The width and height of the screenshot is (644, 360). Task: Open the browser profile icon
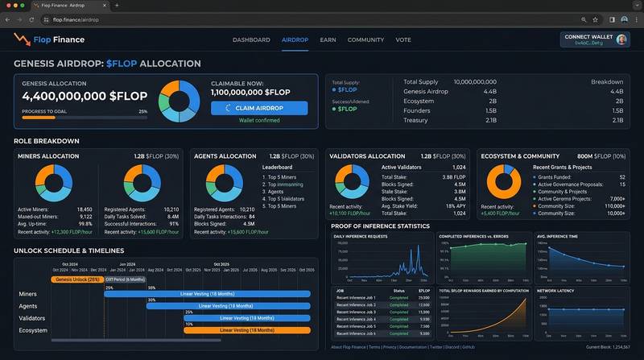coord(625,19)
